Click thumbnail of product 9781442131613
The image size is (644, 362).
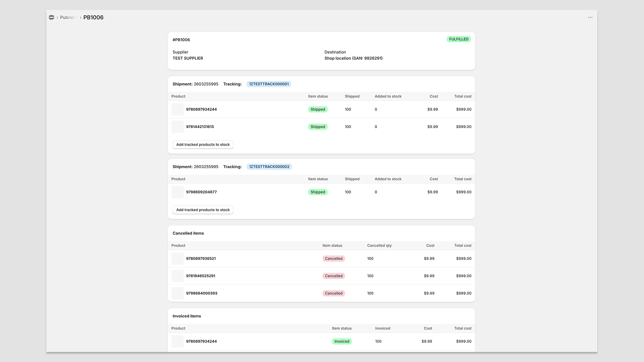pyautogui.click(x=178, y=127)
